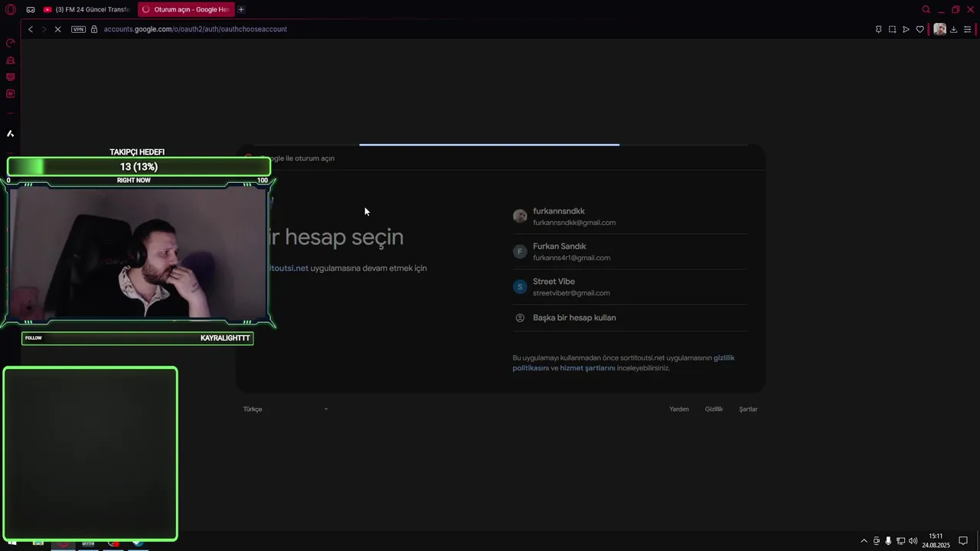Open the Şartlar footer link
This screenshot has width=980, height=551.
point(748,409)
